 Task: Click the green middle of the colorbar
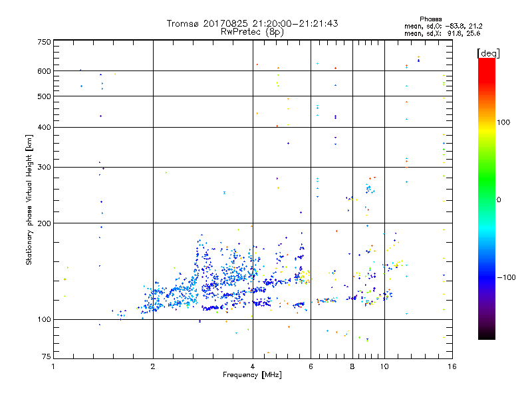(487, 180)
